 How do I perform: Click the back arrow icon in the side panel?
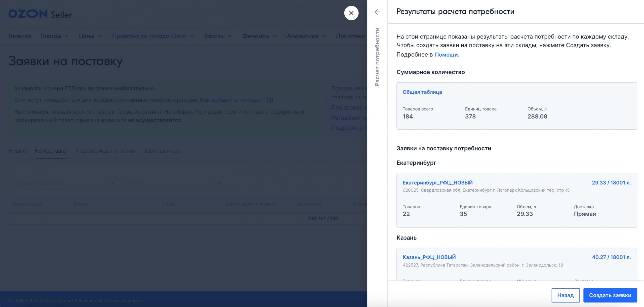click(377, 12)
